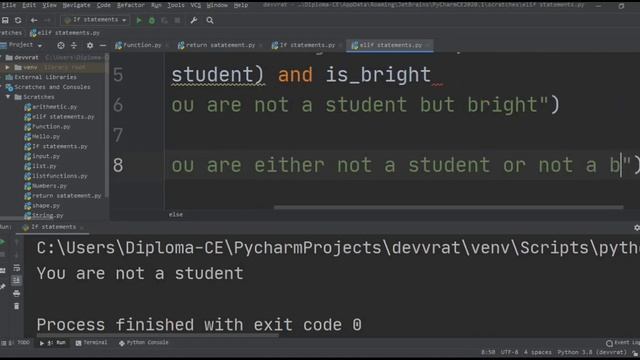Open Search Everywhere magnifier icon
The height and width of the screenshot is (360, 640).
point(210,20)
